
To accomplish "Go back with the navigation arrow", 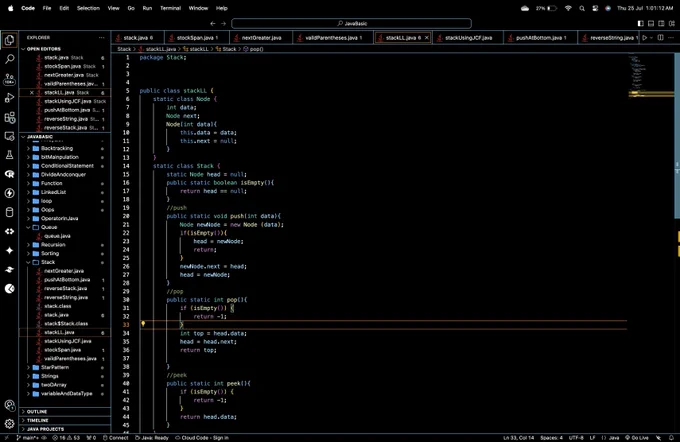I will pyautogui.click(x=212, y=23).
